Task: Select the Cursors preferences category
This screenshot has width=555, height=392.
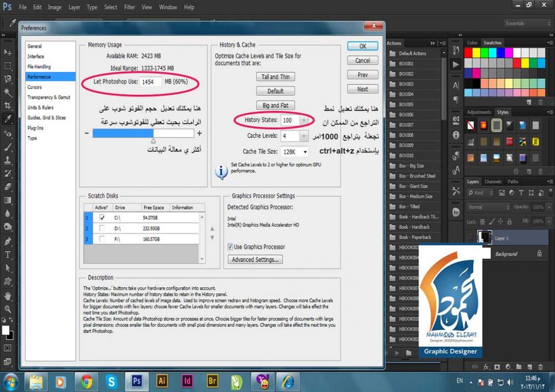Action: click(34, 87)
